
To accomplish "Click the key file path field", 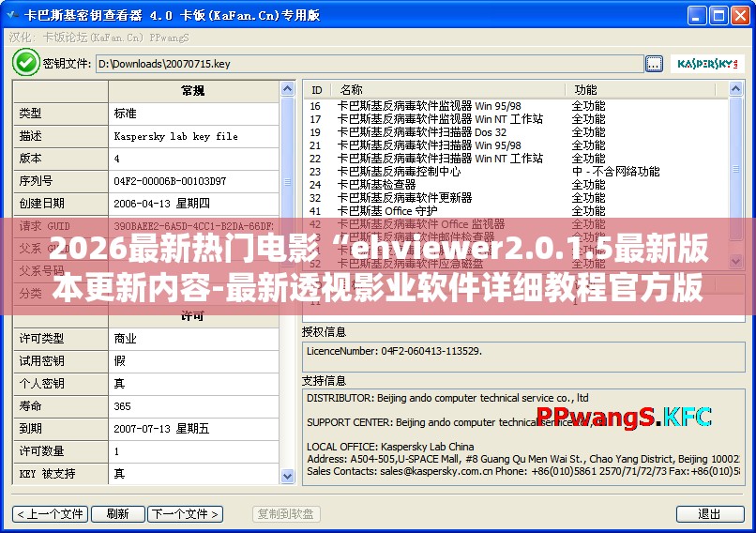I will tap(370, 64).
